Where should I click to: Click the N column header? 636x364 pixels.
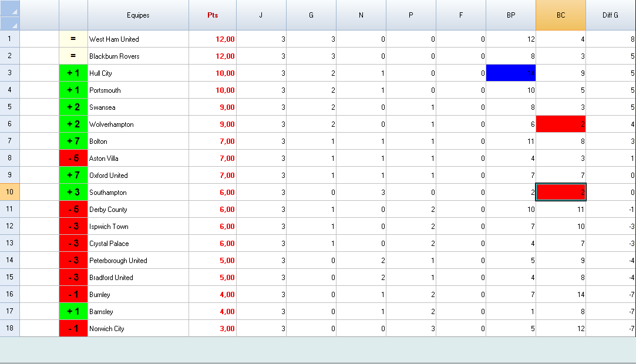361,15
